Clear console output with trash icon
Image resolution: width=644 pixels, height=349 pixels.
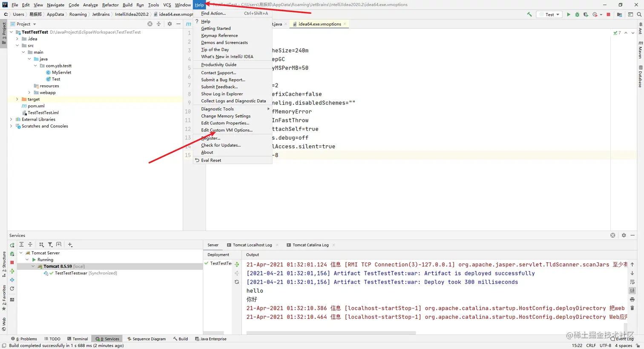tap(632, 308)
